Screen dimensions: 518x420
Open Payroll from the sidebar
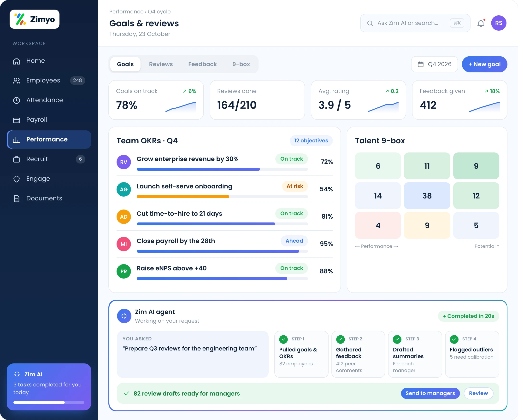[x=49, y=120]
